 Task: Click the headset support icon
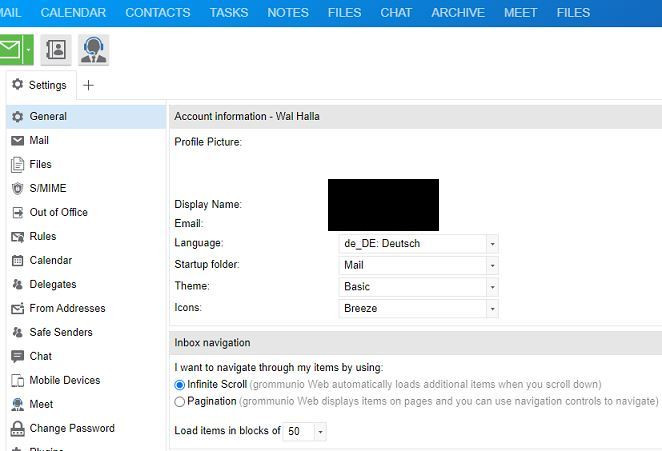[93, 49]
